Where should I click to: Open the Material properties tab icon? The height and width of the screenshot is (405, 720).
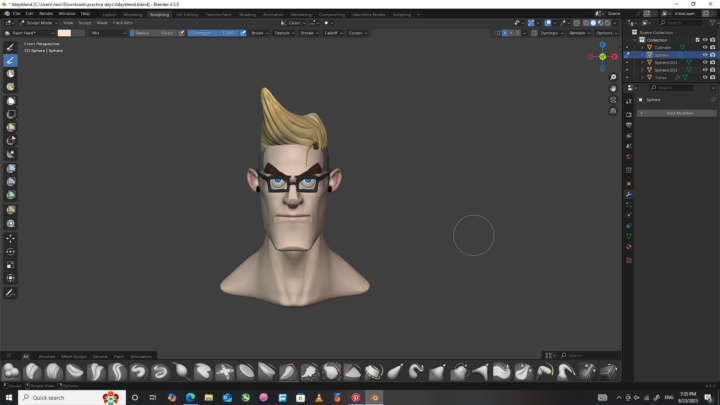629,247
